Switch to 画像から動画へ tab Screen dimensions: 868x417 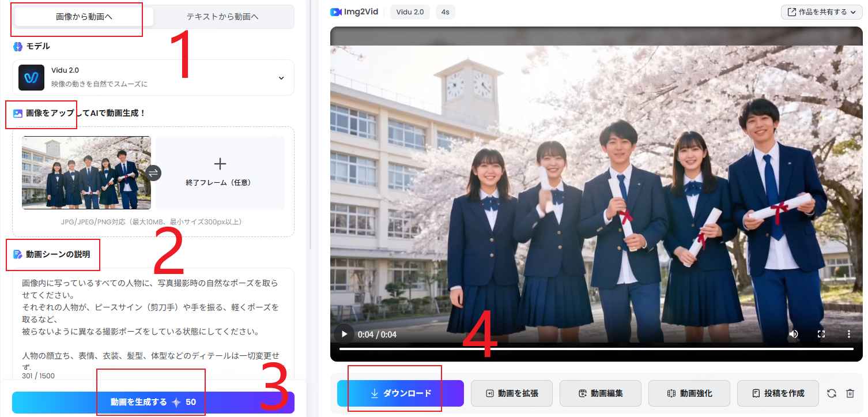click(84, 17)
